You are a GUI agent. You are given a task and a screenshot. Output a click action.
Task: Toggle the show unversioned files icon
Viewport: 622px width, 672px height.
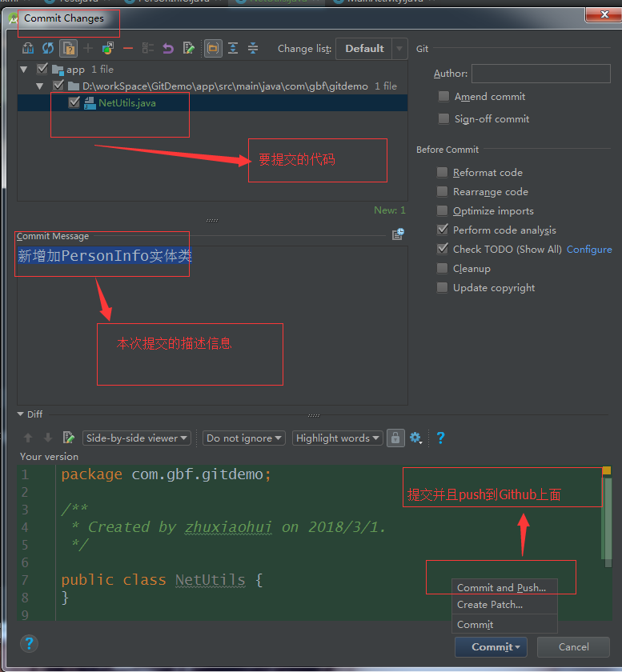[68, 49]
